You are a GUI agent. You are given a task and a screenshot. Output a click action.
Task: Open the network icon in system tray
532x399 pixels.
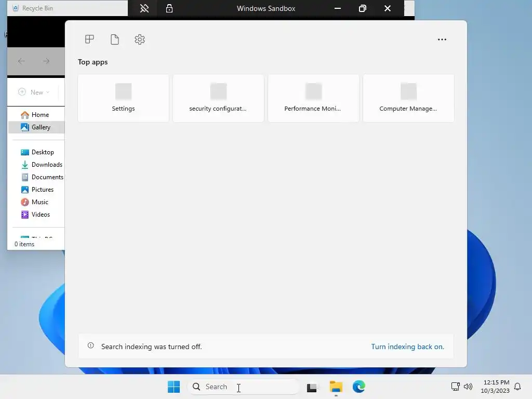pyautogui.click(x=455, y=387)
